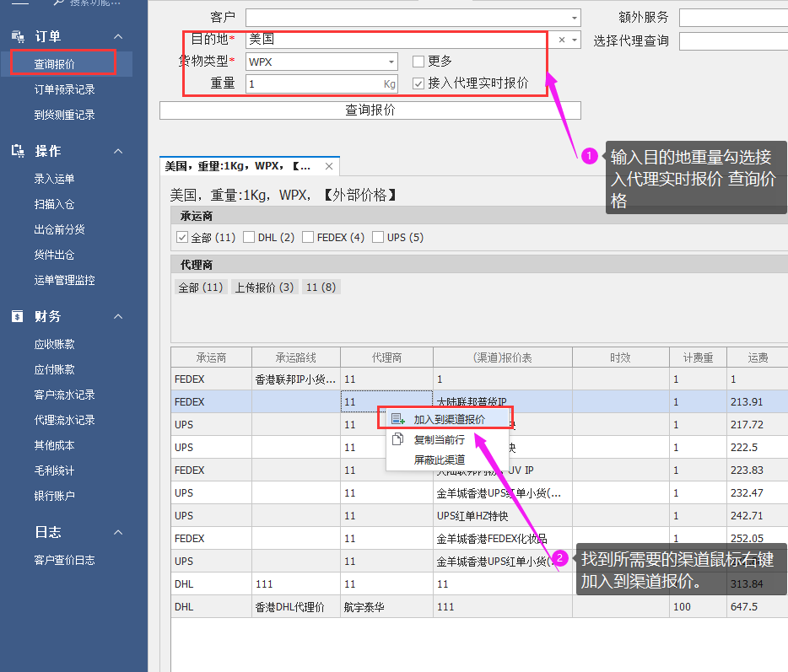
Task: Expand the 客户 dropdown list
Action: [574, 18]
